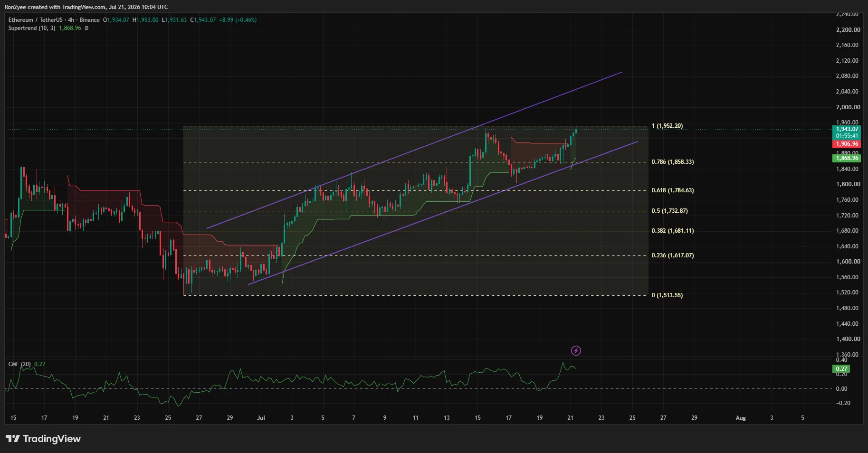Click the 1,400.00 price axis label
Image resolution: width=868 pixels, height=453 pixels.
pos(848,339)
